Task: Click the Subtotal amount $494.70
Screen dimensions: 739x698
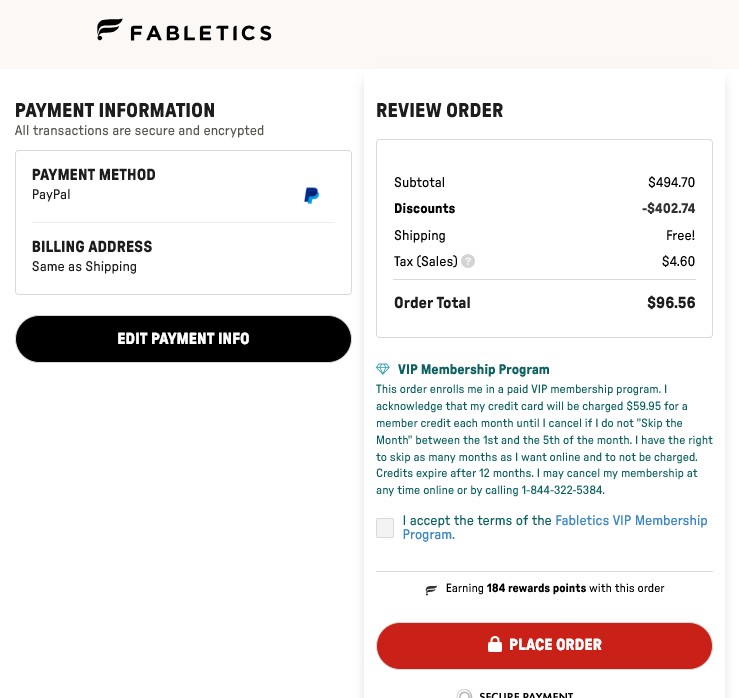Action: coord(671,183)
